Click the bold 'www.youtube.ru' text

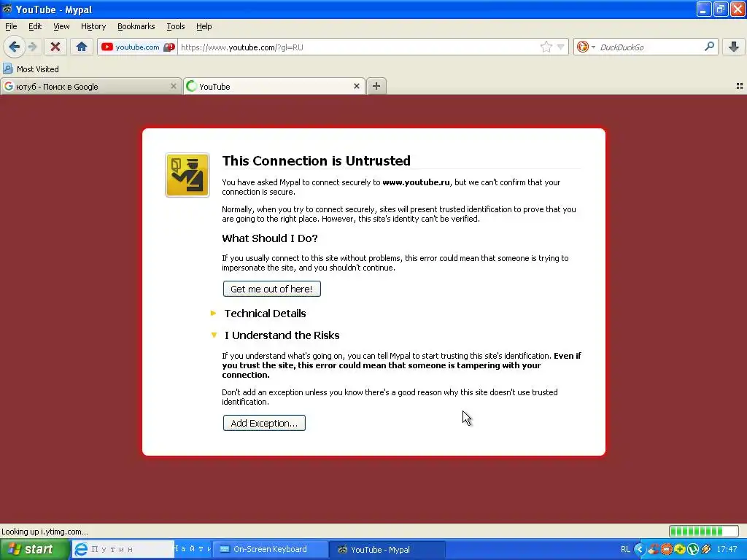pyautogui.click(x=416, y=182)
